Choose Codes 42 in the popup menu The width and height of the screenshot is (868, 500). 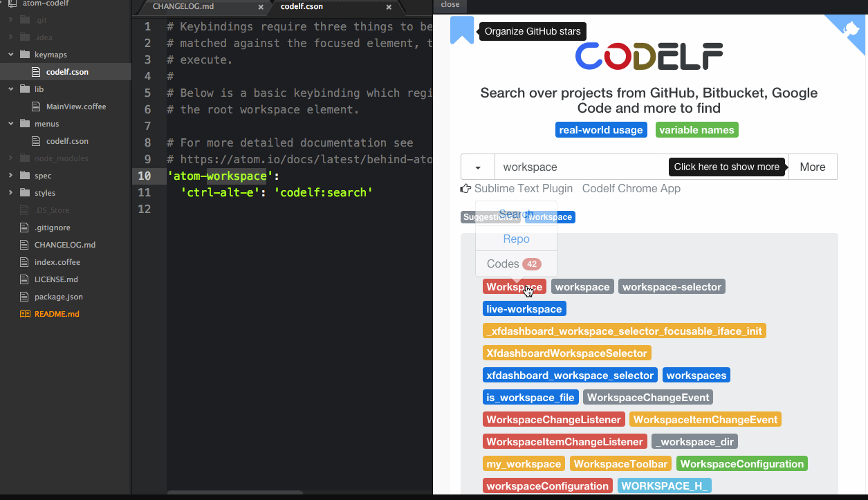coord(516,263)
